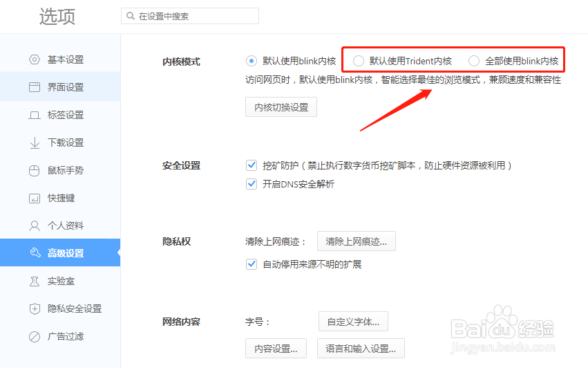The height and width of the screenshot is (368, 588).
Task: Click the magnifier icon in search box
Action: pyautogui.click(x=130, y=16)
